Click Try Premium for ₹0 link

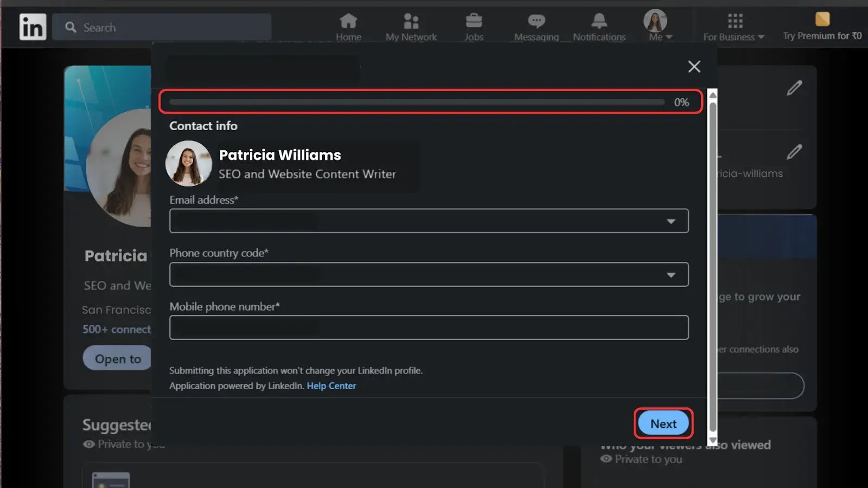pyautogui.click(x=822, y=36)
